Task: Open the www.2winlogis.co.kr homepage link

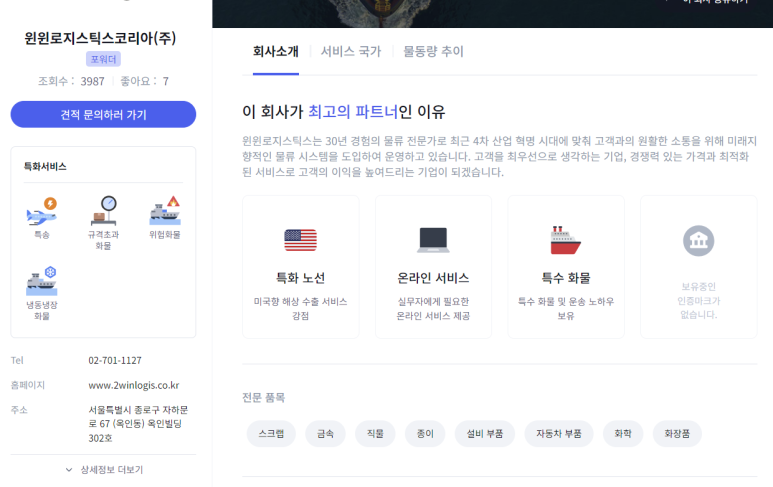Action: click(134, 385)
